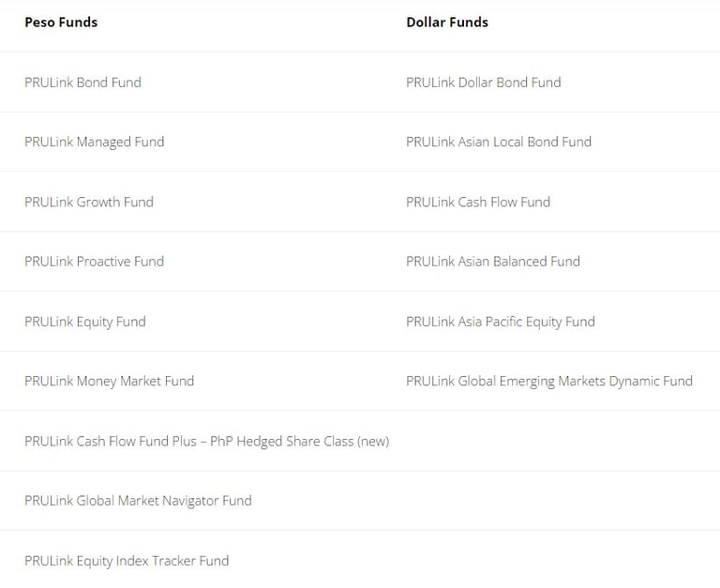Click the empty Dollar cell beside Equity Index Tracker
Screen dimensions: 720x588
coord(560,560)
